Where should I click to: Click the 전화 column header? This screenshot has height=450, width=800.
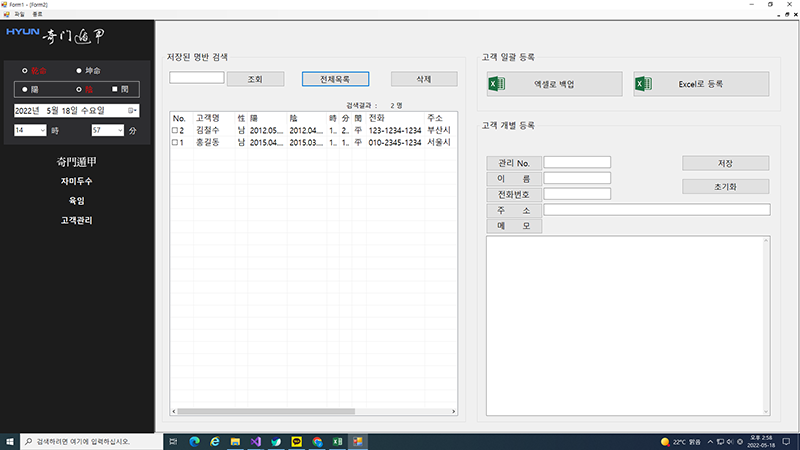pyautogui.click(x=395, y=118)
